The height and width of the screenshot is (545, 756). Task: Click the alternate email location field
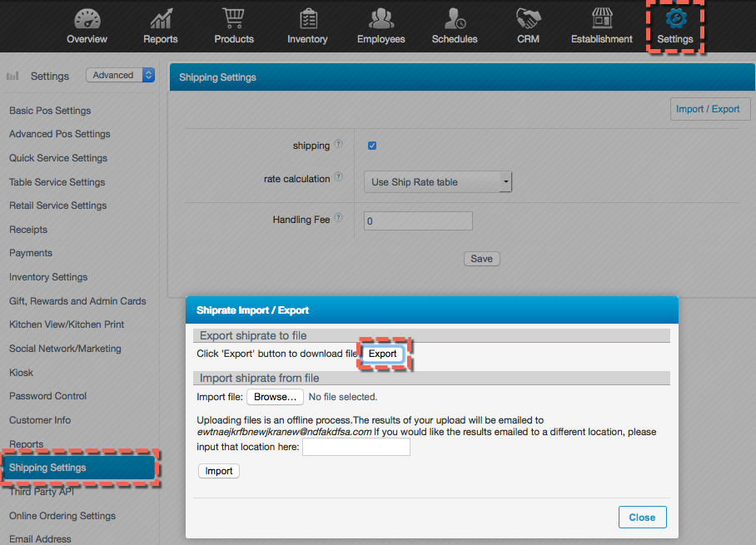[x=356, y=448]
